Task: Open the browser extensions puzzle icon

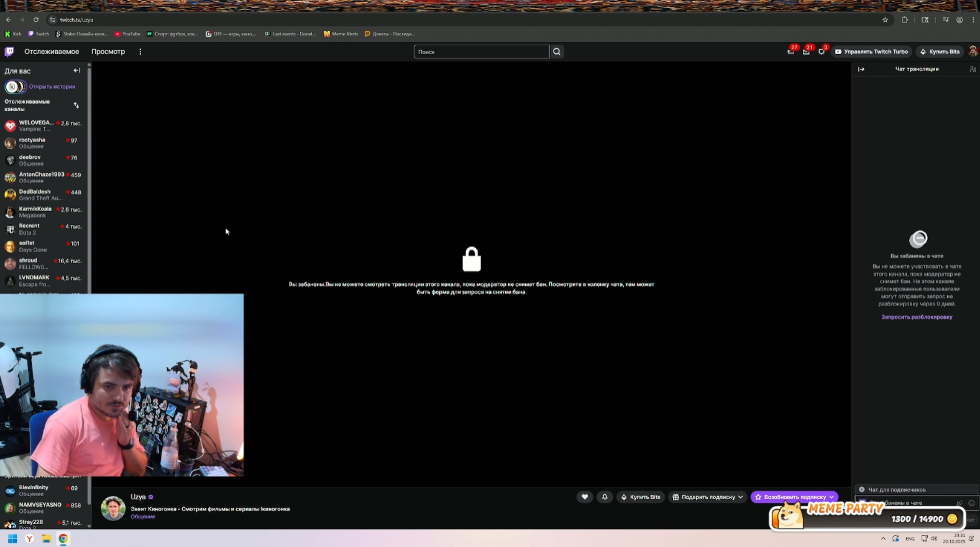Action: 905,20
